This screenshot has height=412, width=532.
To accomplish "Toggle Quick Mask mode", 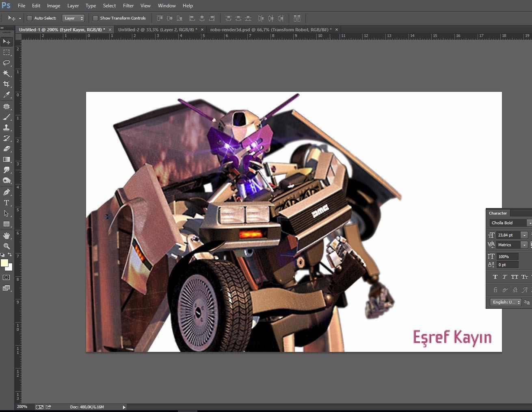I will pyautogui.click(x=6, y=278).
